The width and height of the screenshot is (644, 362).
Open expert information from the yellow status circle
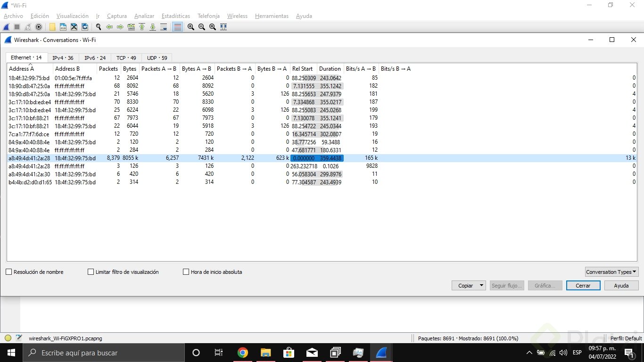8,338
